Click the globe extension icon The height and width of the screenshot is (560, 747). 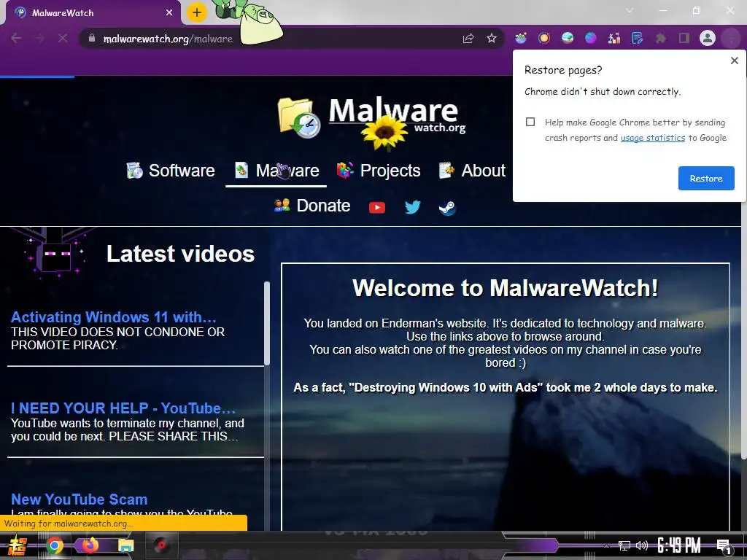coord(568,38)
